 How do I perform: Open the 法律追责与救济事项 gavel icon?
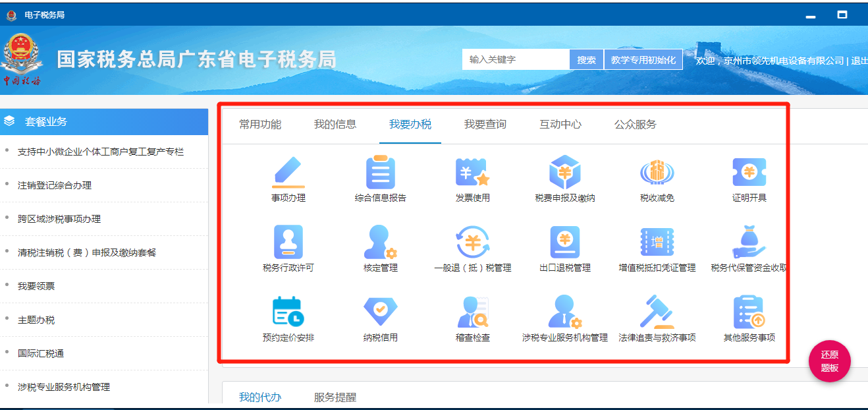pos(657,312)
